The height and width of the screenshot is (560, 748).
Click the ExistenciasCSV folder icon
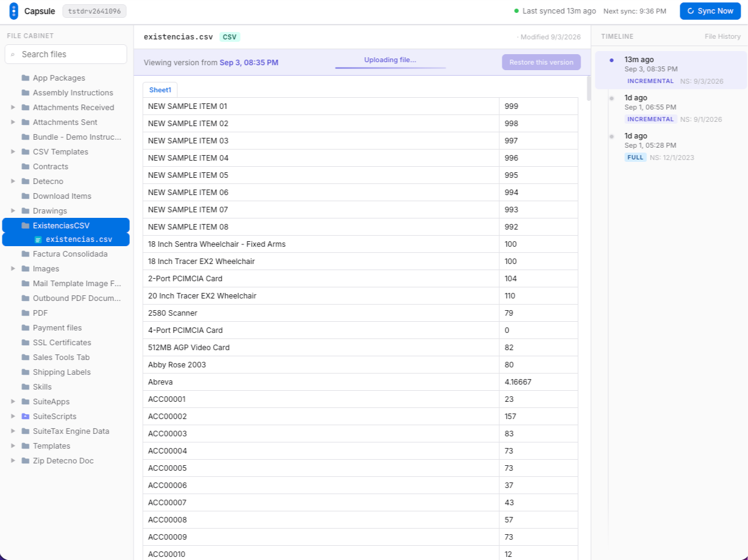(25, 226)
